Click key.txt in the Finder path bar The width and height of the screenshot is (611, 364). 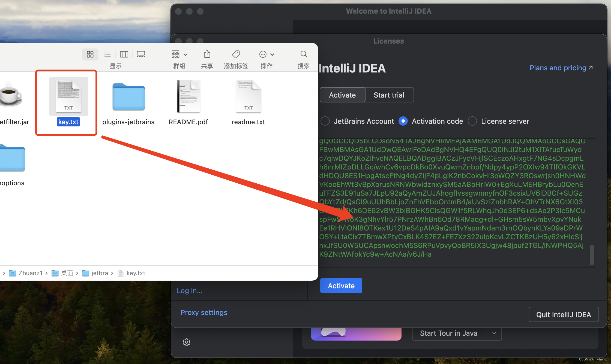(x=131, y=273)
